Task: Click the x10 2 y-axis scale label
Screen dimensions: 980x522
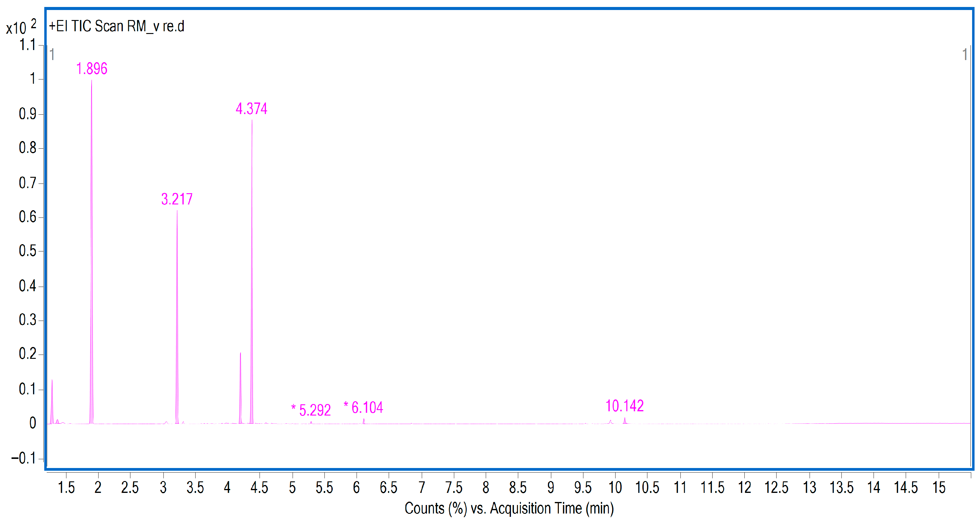Action: [21, 27]
